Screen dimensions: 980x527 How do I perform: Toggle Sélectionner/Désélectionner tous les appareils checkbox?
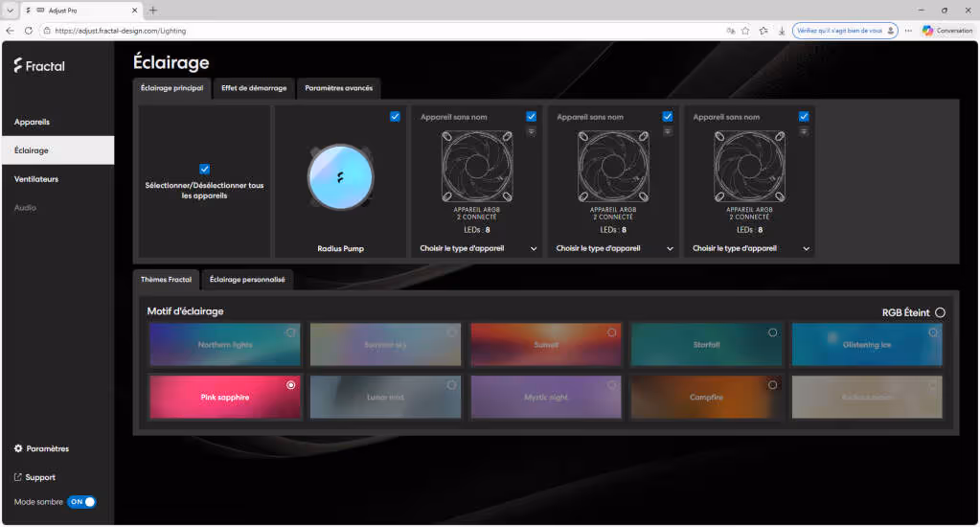(204, 169)
